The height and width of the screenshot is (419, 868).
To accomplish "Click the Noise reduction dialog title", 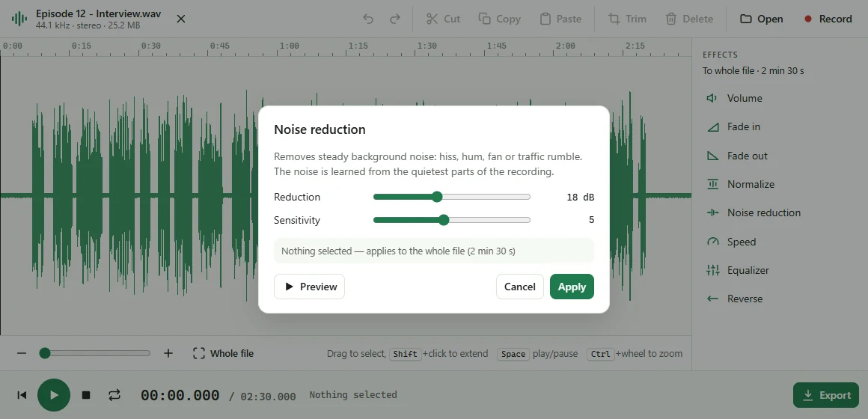I will tap(320, 129).
